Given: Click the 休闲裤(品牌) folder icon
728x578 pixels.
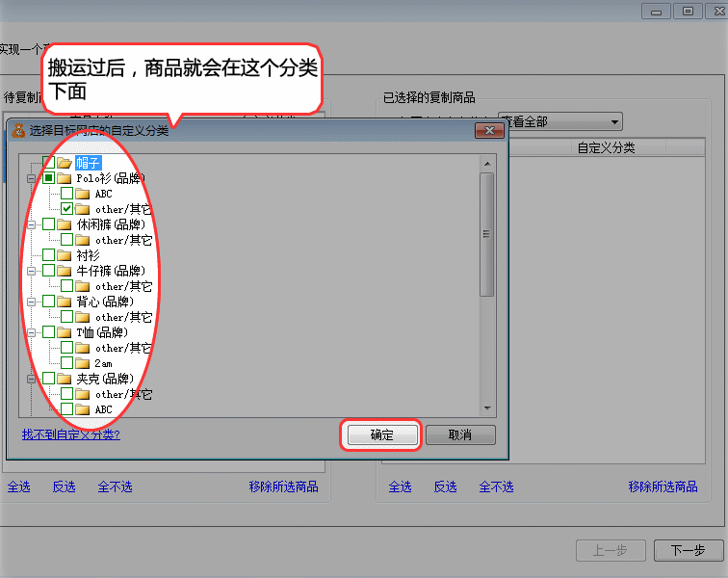Looking at the screenshot, I should 65,224.
